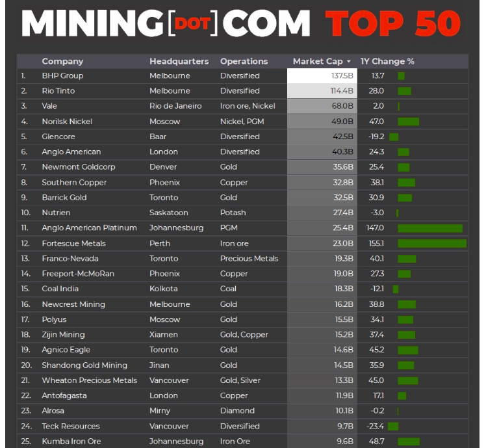Viewport: 486px width, 448px height.
Task: Click the Headquarters column header
Action: click(179, 61)
